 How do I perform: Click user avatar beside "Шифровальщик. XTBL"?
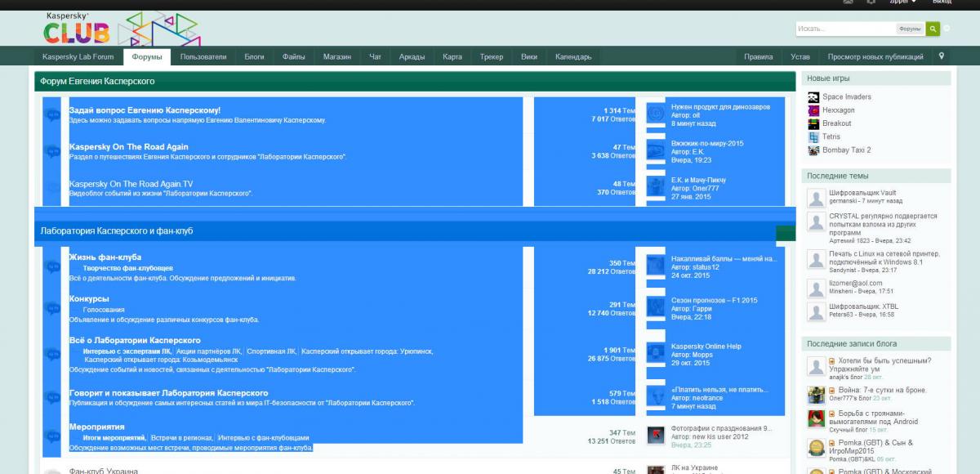click(x=815, y=311)
